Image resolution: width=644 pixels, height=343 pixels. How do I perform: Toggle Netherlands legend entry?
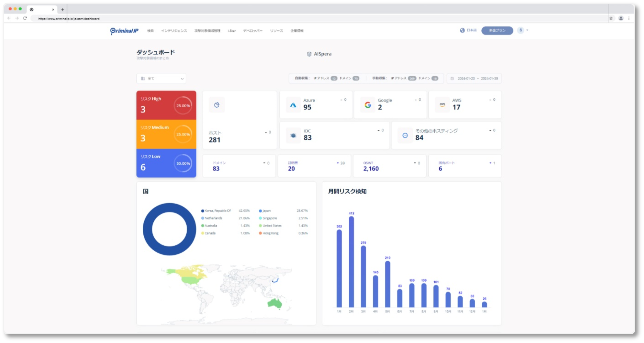(213, 218)
